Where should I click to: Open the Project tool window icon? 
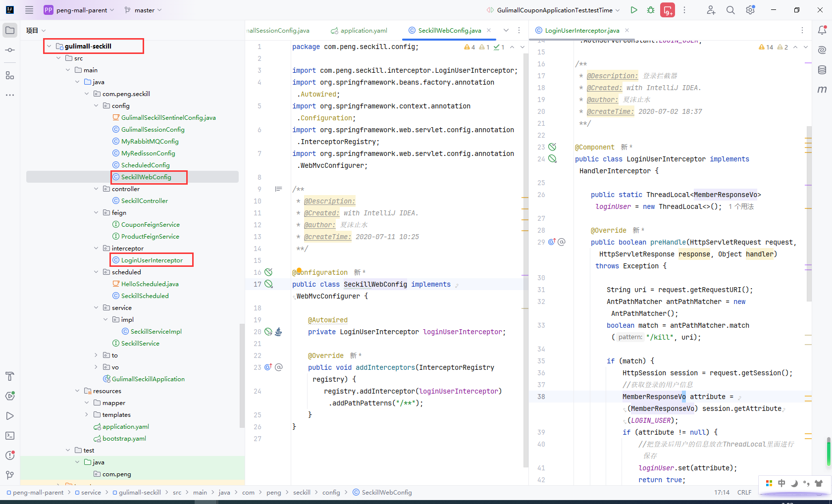(x=10, y=30)
